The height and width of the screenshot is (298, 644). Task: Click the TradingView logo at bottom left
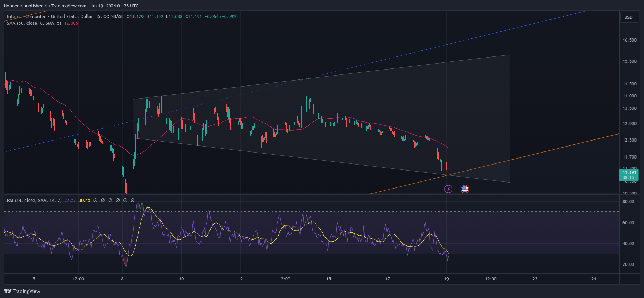pos(22,291)
